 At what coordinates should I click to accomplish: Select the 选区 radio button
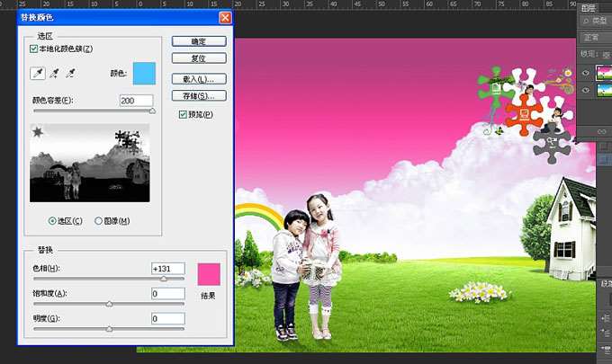[52, 221]
